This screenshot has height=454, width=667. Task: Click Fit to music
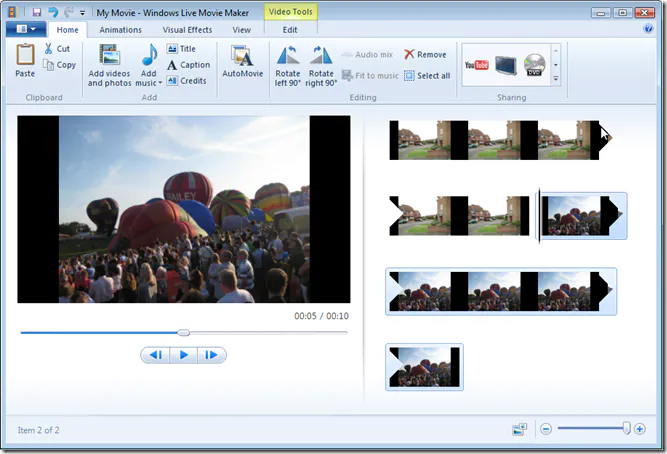click(x=370, y=76)
